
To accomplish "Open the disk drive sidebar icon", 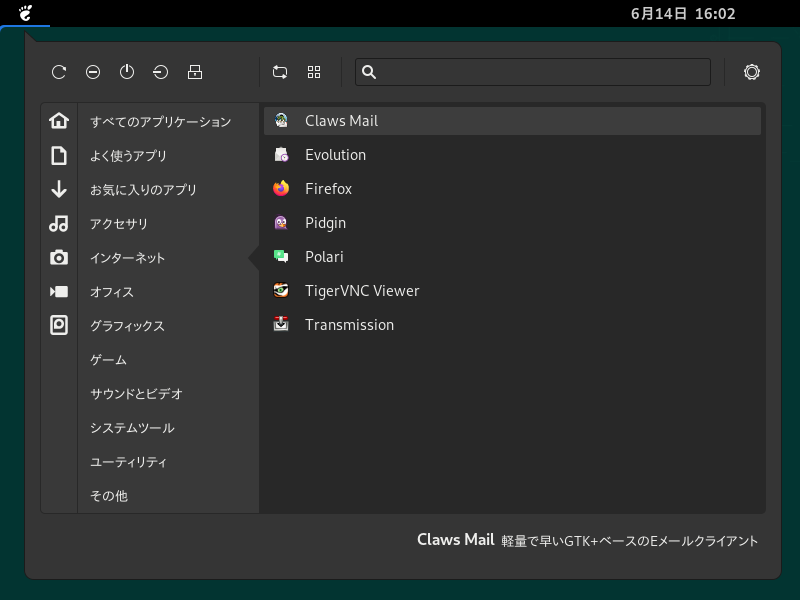I will 59,325.
